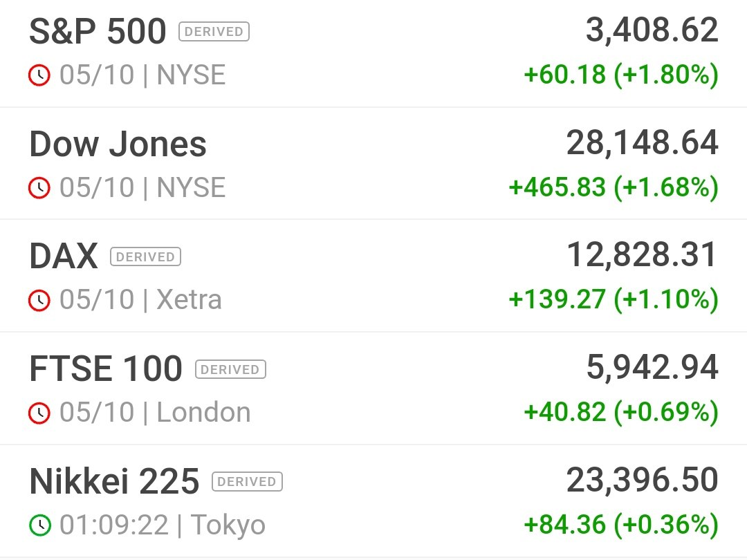This screenshot has height=560, width=747.
Task: Click the red clock icon beside S&P 500 date
Action: click(39, 75)
